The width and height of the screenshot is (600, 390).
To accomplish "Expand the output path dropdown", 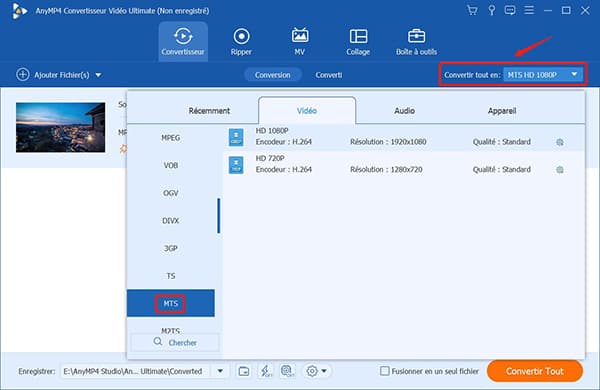I will point(220,371).
